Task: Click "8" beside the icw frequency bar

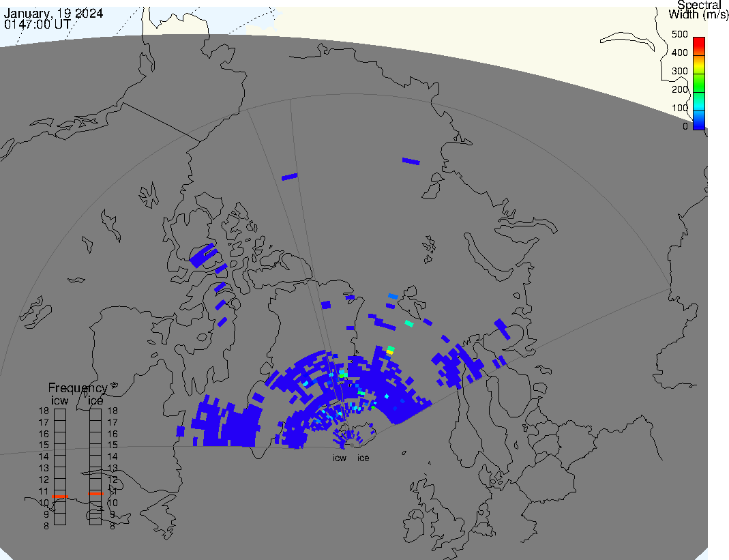Action: tap(46, 526)
